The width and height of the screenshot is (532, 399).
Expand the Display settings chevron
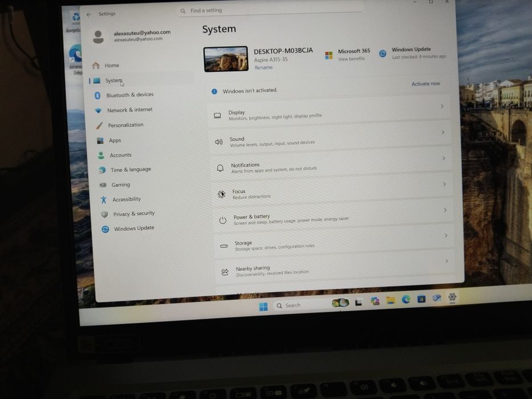tap(442, 106)
